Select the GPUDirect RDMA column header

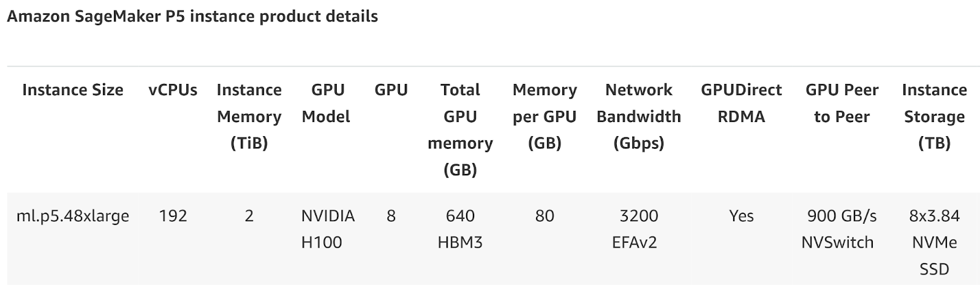pyautogui.click(x=741, y=103)
